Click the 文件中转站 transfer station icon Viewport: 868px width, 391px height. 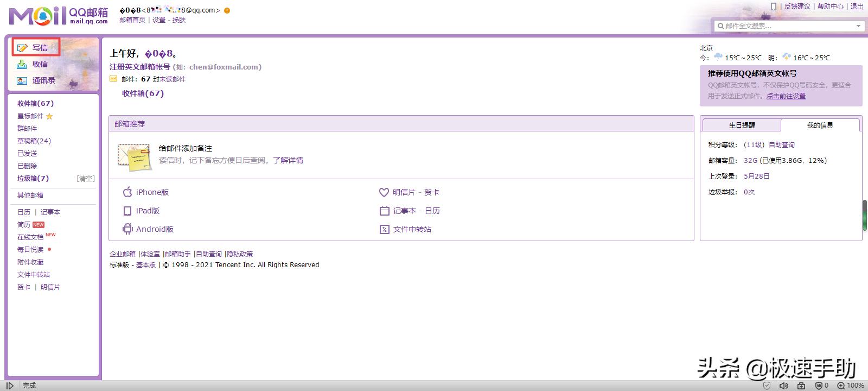(x=384, y=229)
